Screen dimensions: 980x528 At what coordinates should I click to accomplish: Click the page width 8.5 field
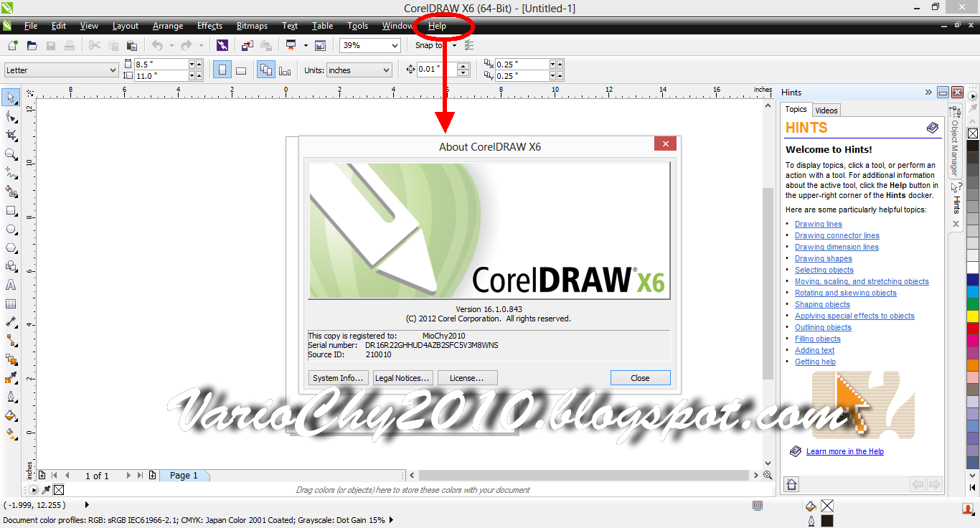tap(161, 64)
